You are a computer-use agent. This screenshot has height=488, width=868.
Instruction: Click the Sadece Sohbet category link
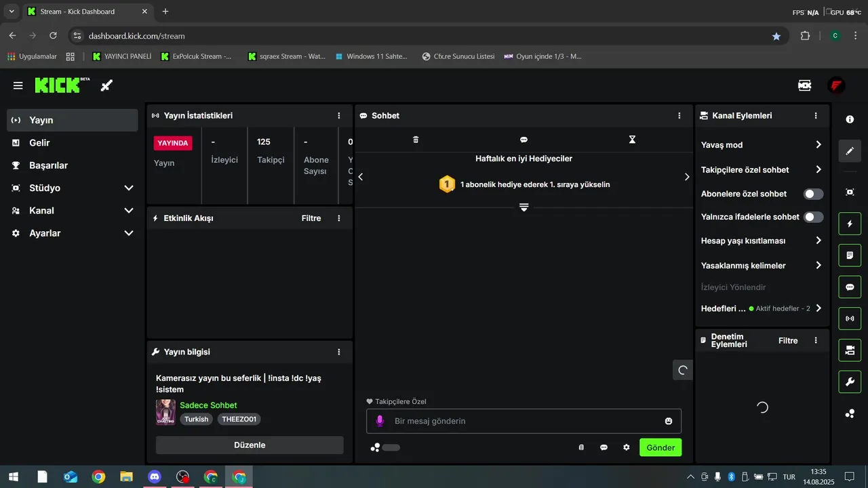[208, 405]
